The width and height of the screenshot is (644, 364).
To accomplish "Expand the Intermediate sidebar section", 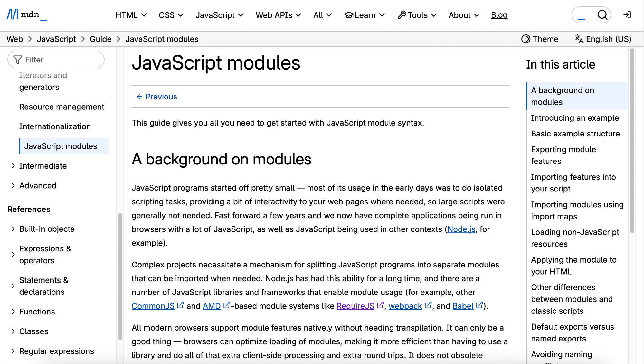I will (13, 166).
